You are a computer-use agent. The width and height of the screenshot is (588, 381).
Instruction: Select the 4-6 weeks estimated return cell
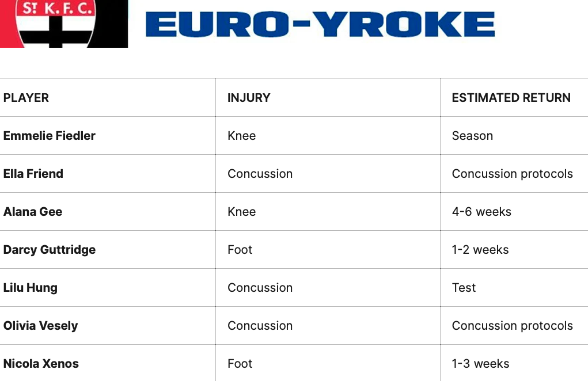click(481, 212)
